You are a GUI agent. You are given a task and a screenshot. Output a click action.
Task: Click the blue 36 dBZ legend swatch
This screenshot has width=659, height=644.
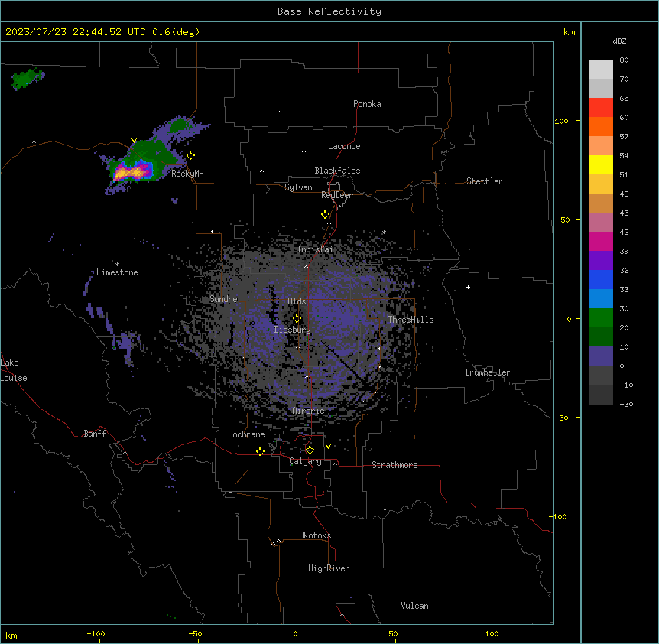(x=601, y=279)
